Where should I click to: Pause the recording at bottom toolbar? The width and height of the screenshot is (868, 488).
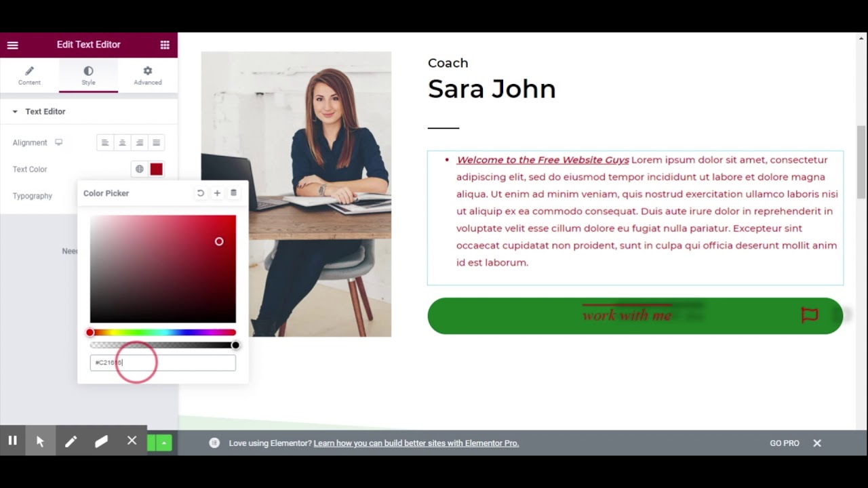pyautogui.click(x=12, y=441)
